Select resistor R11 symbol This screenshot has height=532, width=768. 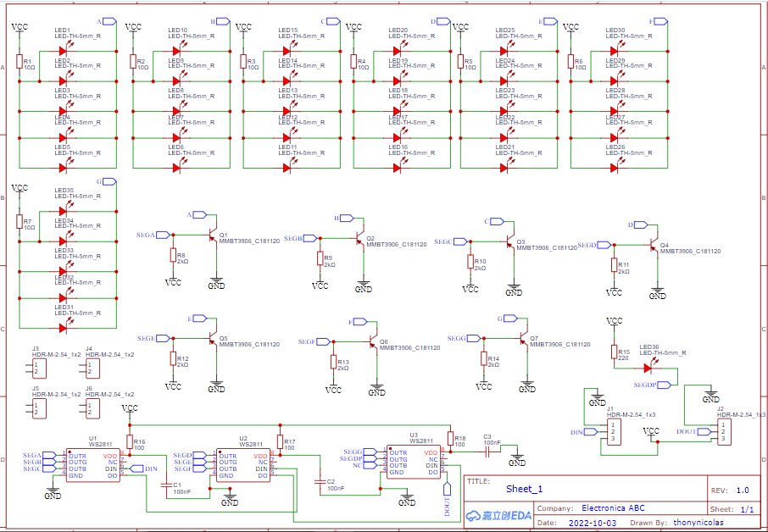(615, 265)
